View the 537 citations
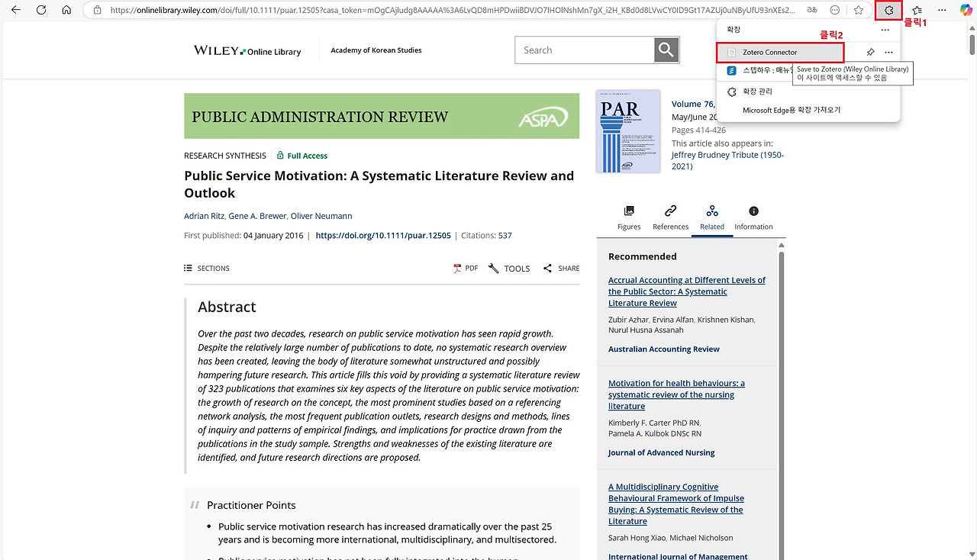The height and width of the screenshot is (560, 977). pos(505,236)
